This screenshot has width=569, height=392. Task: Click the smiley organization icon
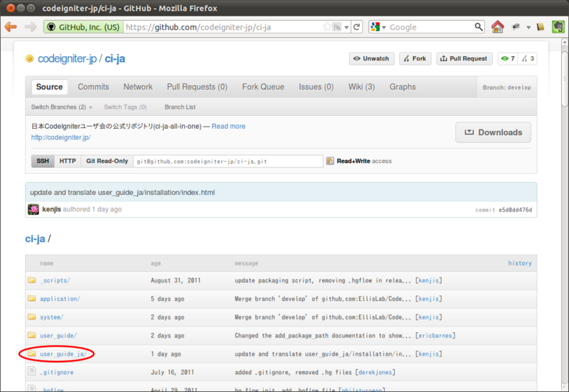[29, 58]
